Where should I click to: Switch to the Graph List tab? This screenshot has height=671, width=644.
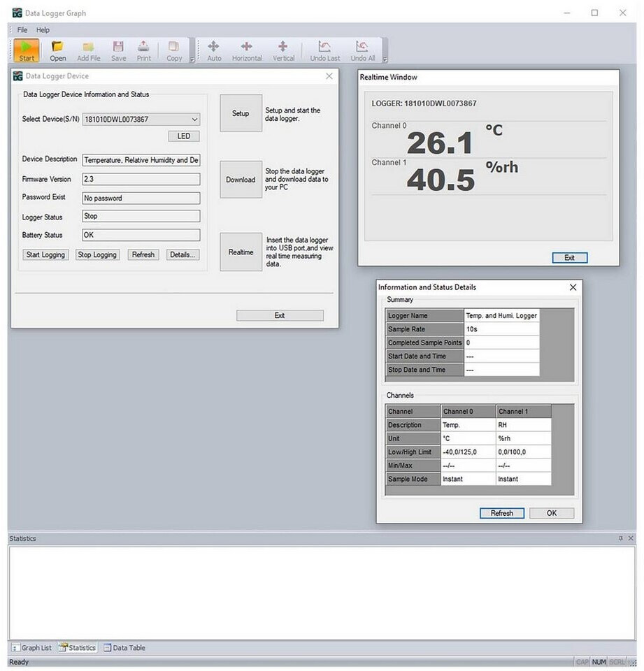[31, 647]
